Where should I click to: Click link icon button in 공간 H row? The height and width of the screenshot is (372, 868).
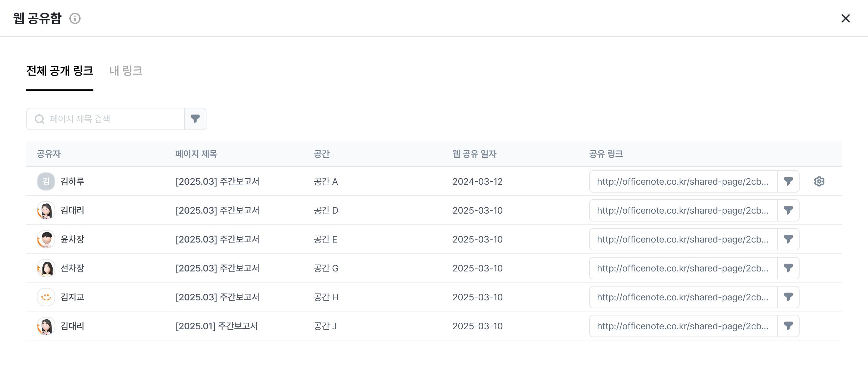788,297
